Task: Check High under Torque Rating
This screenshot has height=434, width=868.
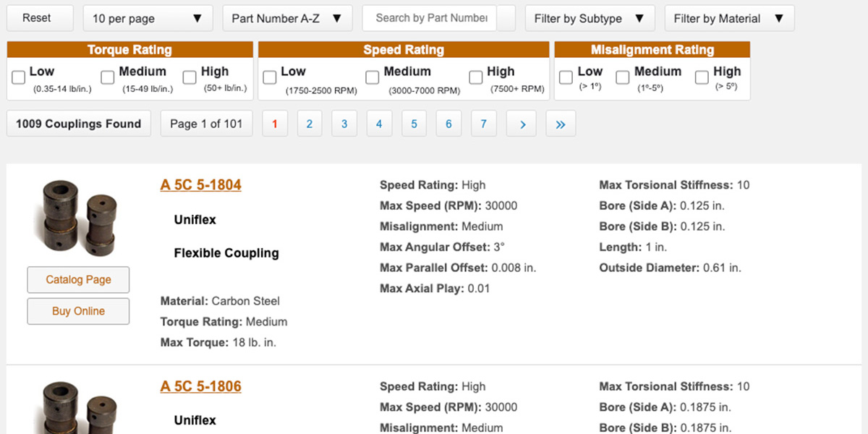Action: click(190, 77)
